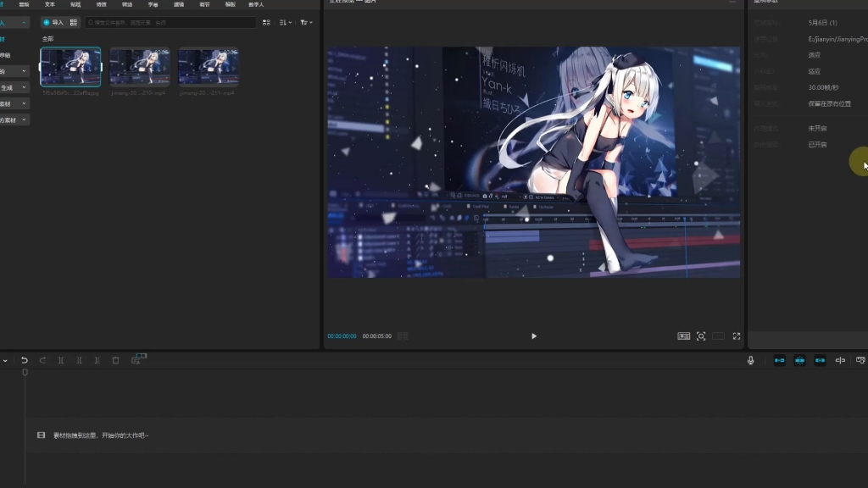Click the 保留在原有位置 import setting

click(829, 103)
